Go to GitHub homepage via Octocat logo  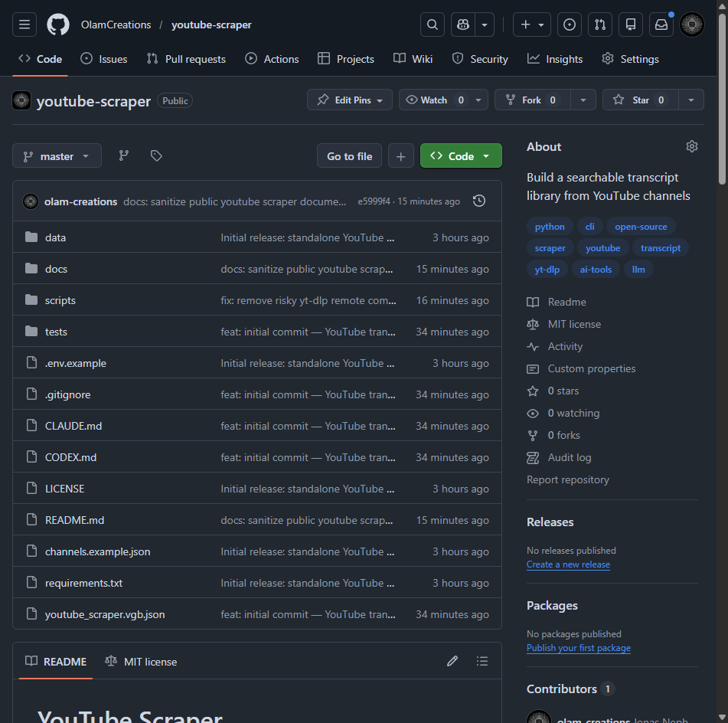pyautogui.click(x=58, y=25)
